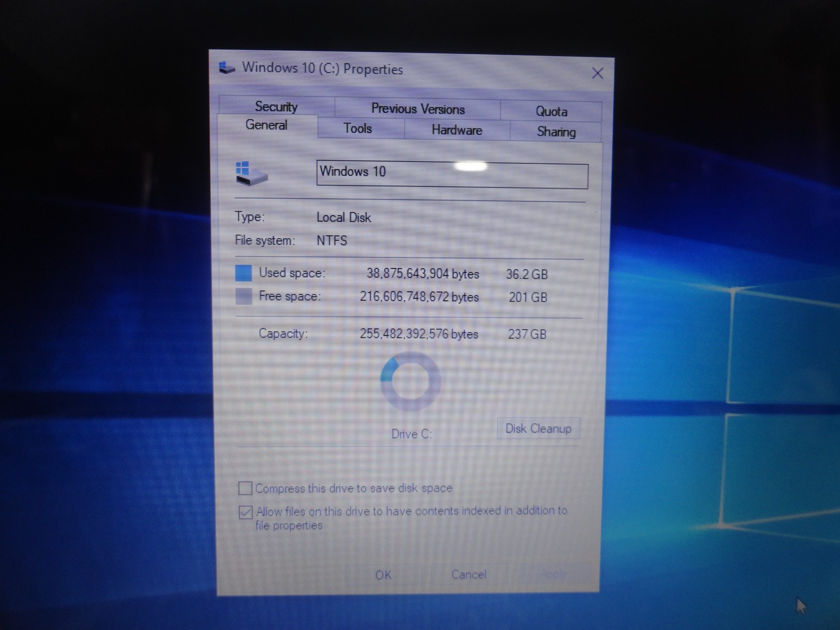Uncheck Allow files to be indexed checkbox

point(245,512)
